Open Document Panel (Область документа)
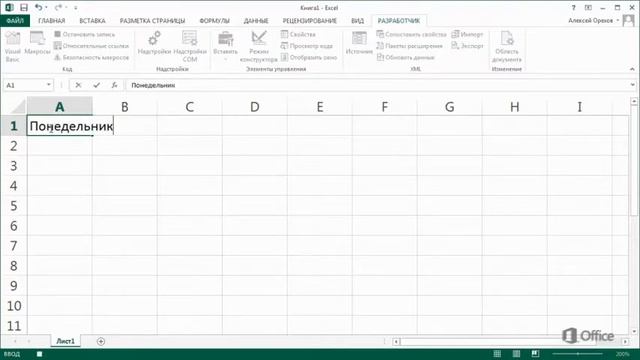 (x=507, y=47)
